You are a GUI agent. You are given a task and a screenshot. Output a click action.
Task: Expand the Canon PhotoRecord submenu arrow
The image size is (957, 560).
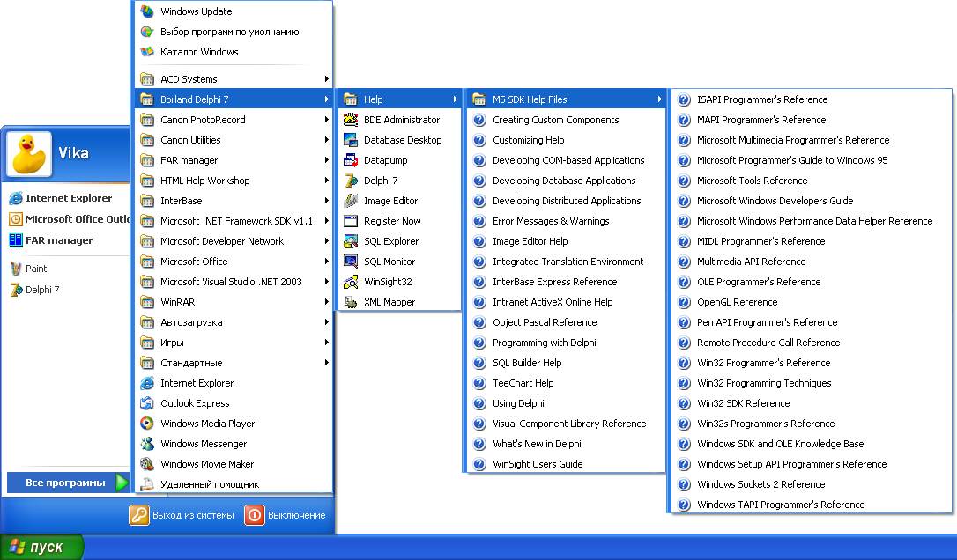click(327, 120)
